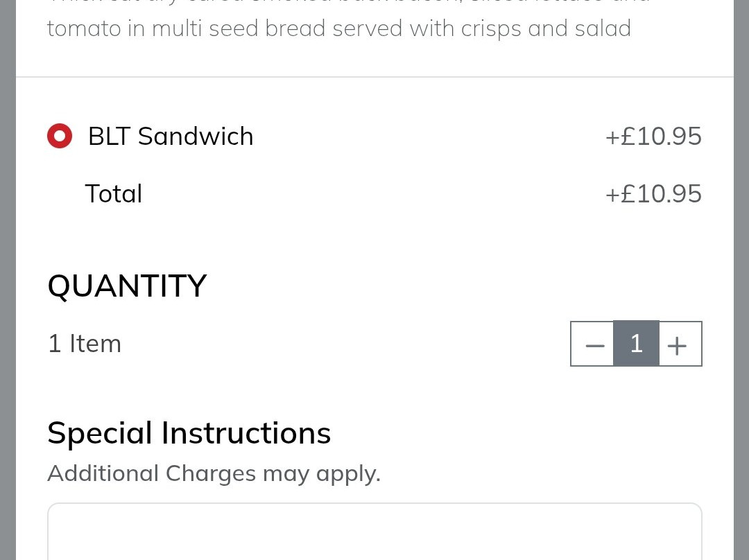Click the divider line below description
This screenshot has height=560, width=749.
tap(374, 77)
